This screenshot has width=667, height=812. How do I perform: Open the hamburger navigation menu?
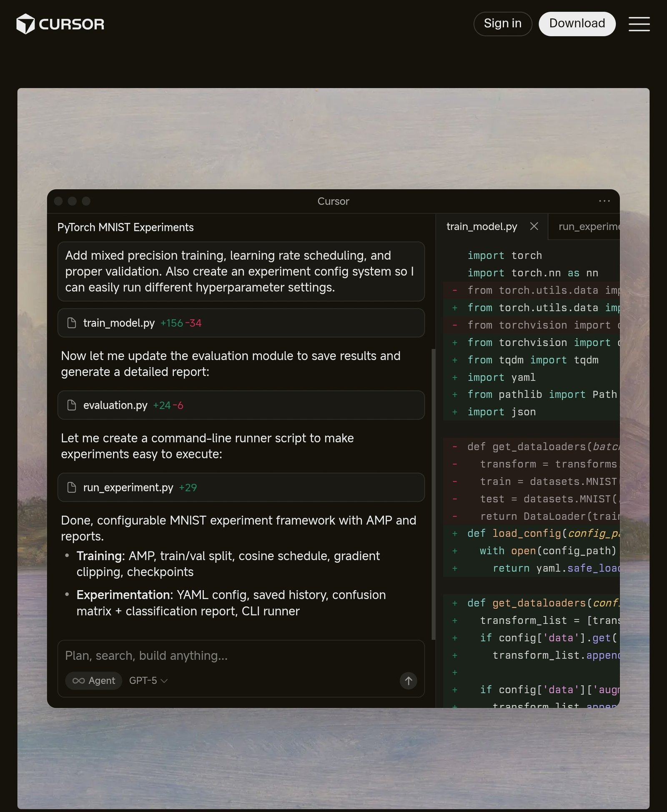pos(639,24)
